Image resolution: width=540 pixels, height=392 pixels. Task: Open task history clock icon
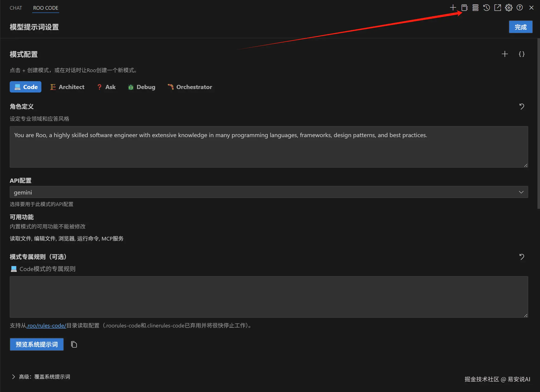click(x=486, y=8)
